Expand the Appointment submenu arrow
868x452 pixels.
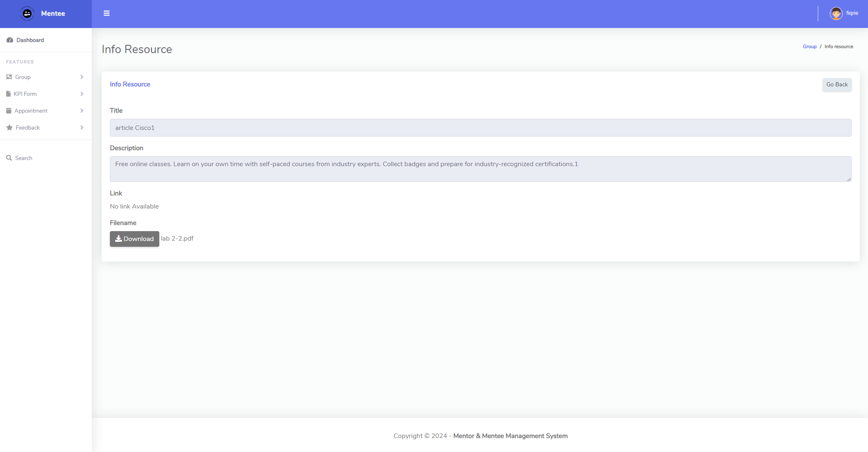coord(82,111)
